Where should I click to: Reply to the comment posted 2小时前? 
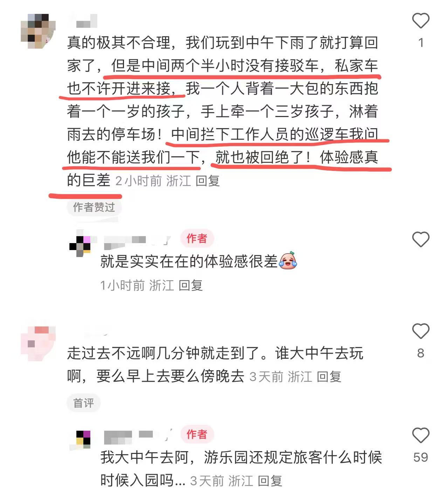tap(207, 181)
